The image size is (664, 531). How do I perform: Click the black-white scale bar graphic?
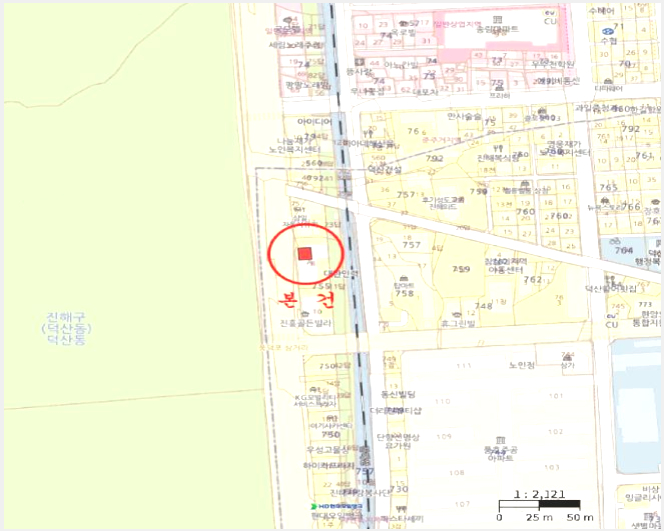coord(539,504)
